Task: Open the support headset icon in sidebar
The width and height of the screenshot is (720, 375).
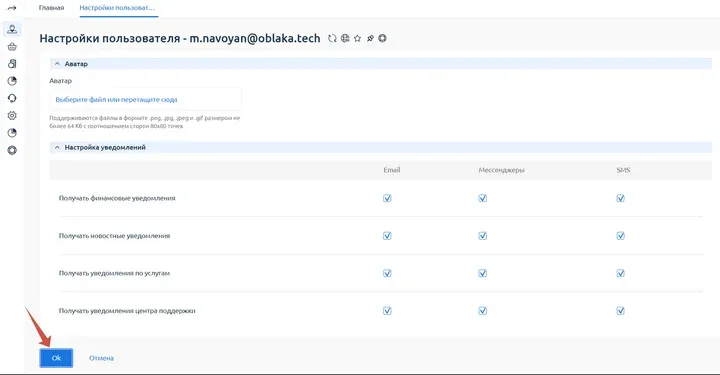Action: tap(12, 98)
